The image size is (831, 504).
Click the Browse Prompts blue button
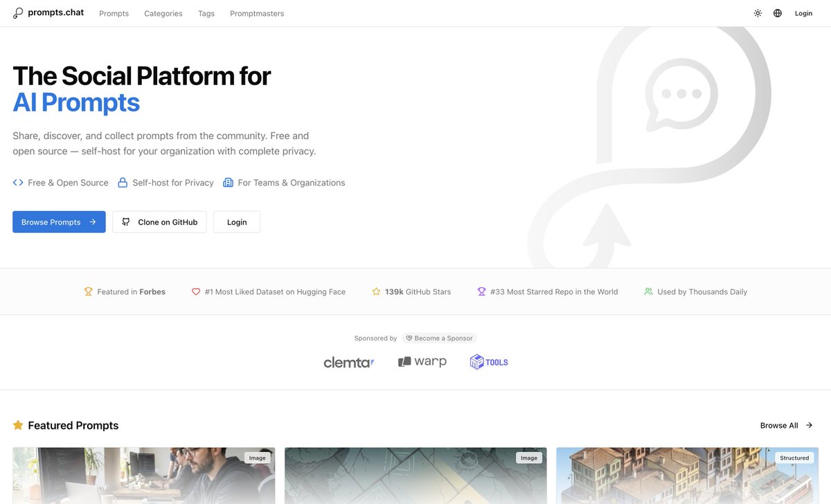59,222
